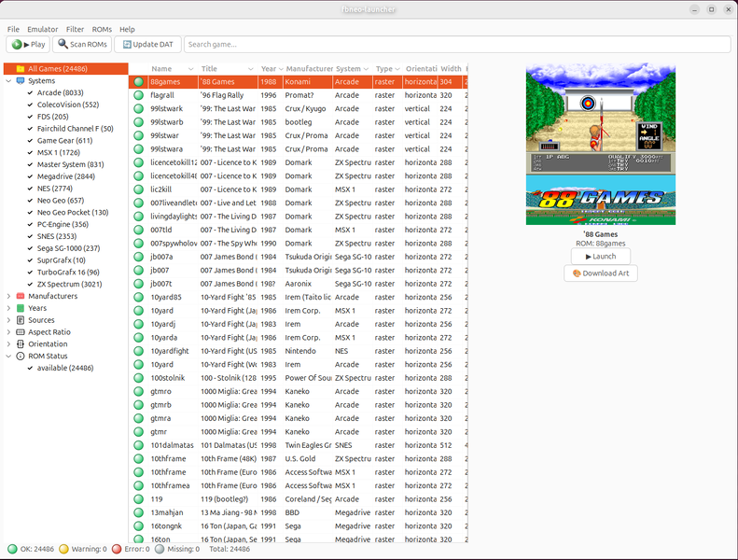Click the green status icon for 99lstwark
The width and height of the screenshot is (738, 560).
(138, 109)
